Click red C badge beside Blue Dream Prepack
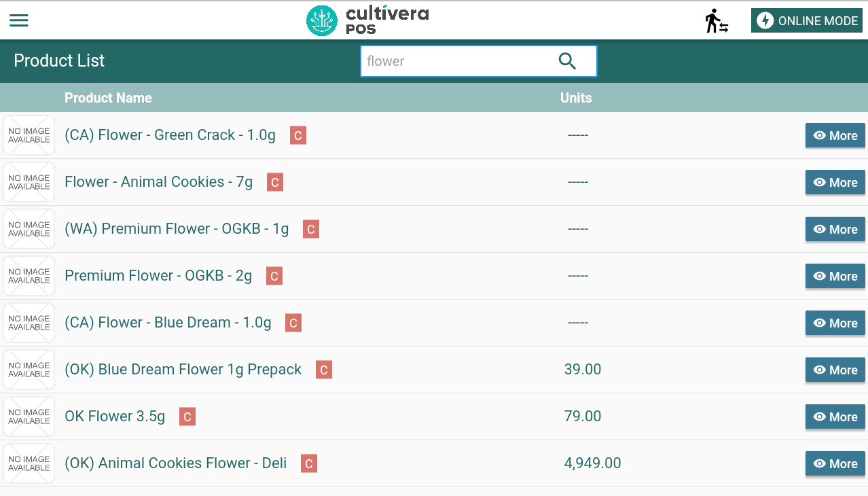The image size is (868, 496). click(x=324, y=370)
